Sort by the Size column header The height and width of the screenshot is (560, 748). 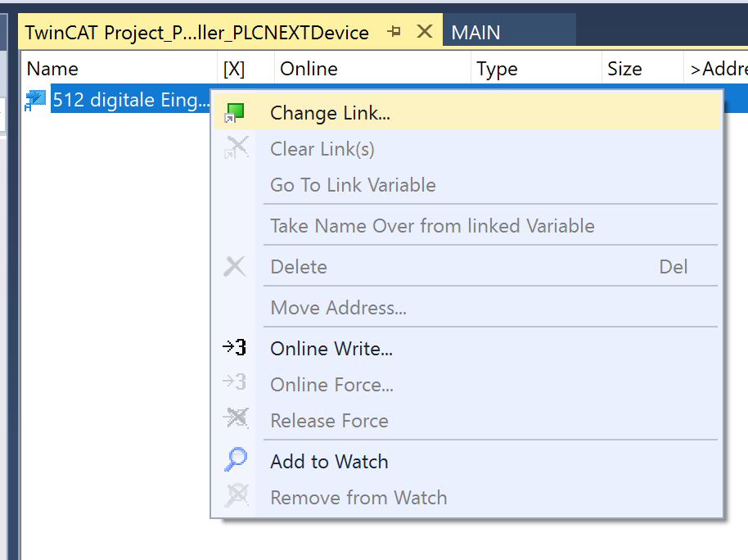pos(642,69)
